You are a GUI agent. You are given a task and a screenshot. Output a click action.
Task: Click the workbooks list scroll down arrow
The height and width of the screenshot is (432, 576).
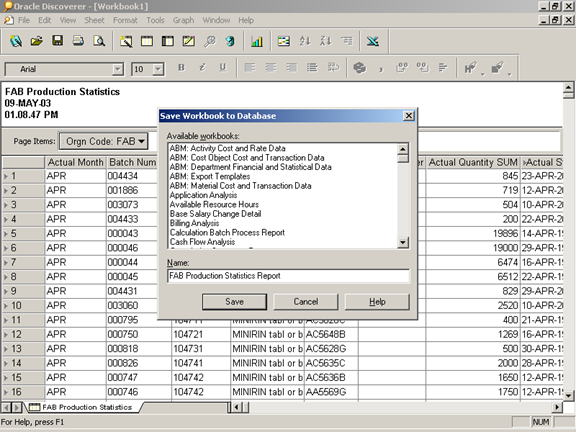403,242
